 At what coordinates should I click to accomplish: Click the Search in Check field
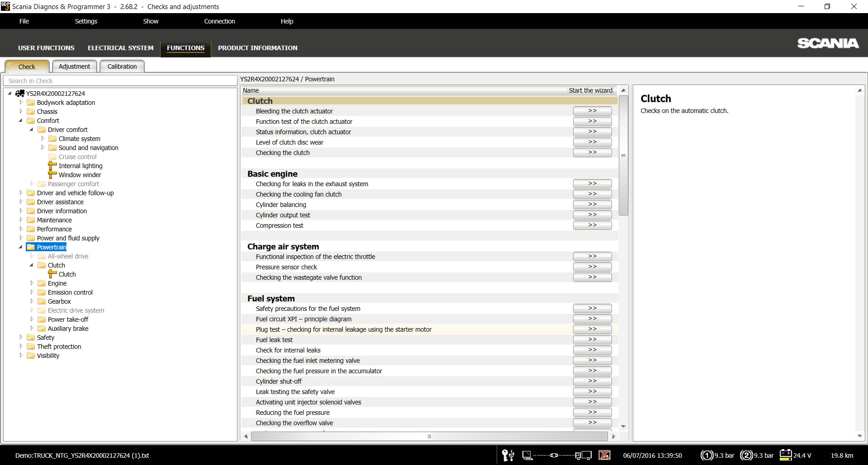click(x=120, y=81)
